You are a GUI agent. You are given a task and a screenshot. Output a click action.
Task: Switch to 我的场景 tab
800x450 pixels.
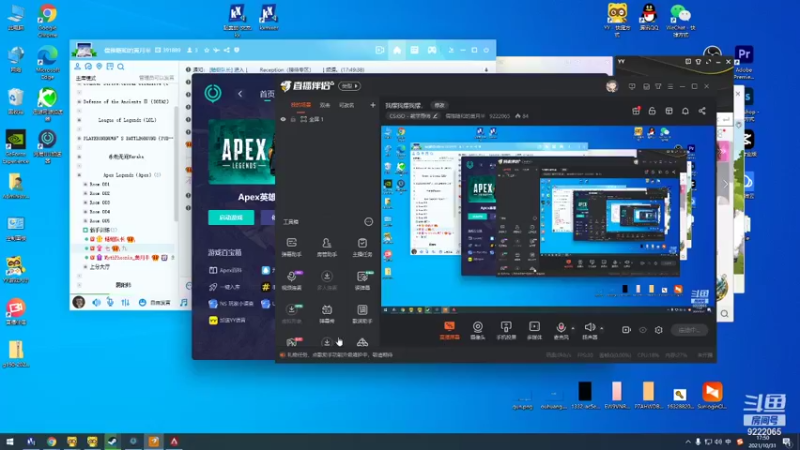point(301,105)
